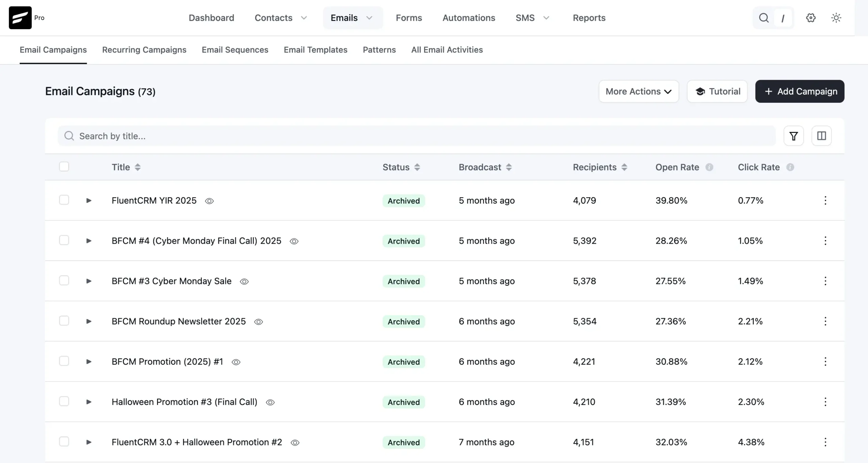This screenshot has width=868, height=463.
Task: Focus the Search by title field
Action: (x=416, y=136)
